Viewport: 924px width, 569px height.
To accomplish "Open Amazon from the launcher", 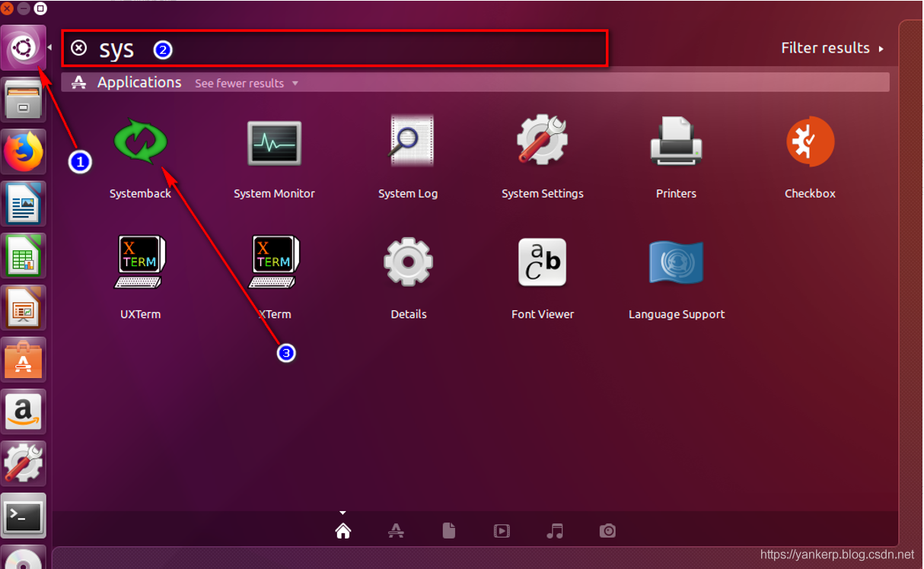I will (x=24, y=411).
